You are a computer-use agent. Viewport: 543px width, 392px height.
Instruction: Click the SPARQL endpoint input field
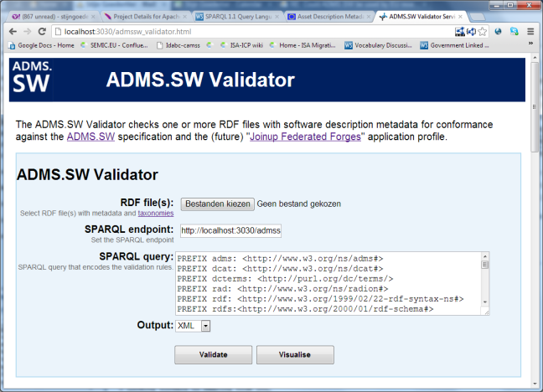(x=230, y=230)
